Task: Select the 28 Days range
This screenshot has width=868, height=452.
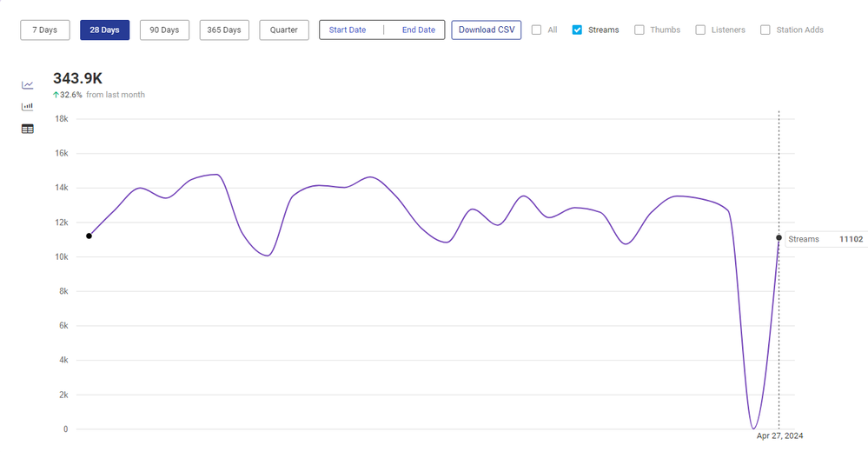Action: [x=104, y=30]
